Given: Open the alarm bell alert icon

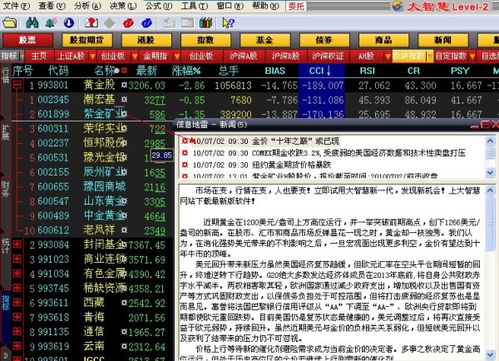Looking at the screenshot, I should (50, 23).
